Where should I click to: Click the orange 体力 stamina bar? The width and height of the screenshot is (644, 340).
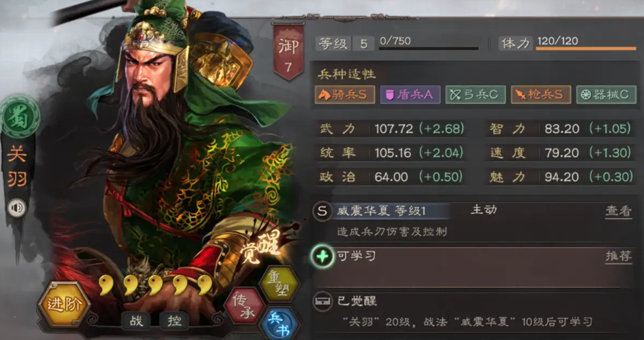pos(586,48)
